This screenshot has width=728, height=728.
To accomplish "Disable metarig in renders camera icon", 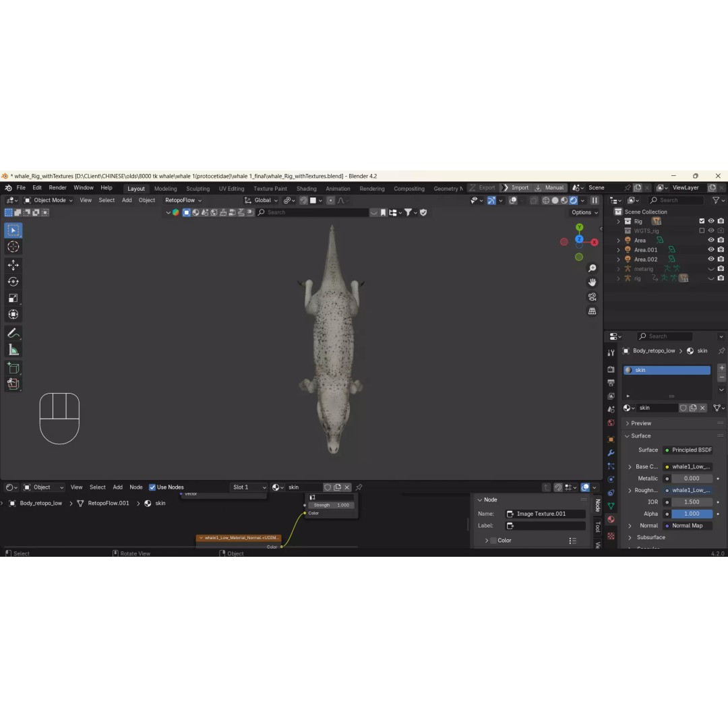I will [721, 269].
